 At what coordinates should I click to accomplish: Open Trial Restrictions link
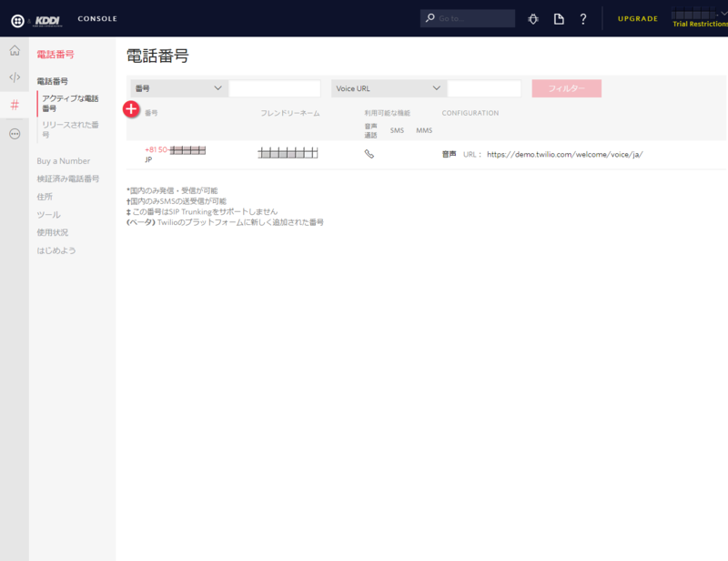tap(700, 24)
